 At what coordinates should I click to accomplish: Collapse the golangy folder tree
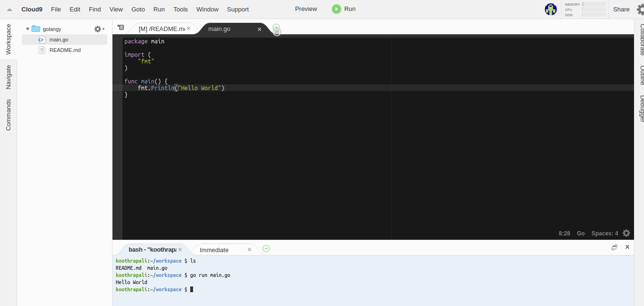tap(28, 29)
